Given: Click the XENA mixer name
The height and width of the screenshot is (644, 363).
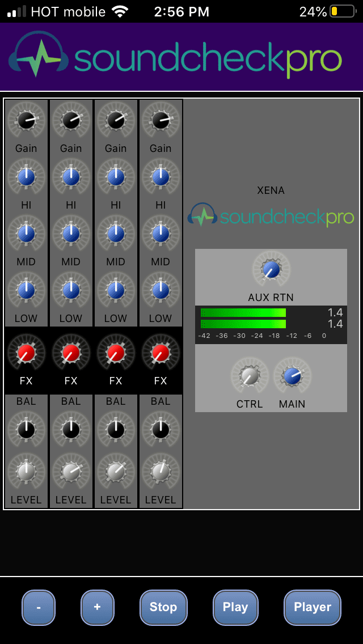Looking at the screenshot, I should pos(271,190).
